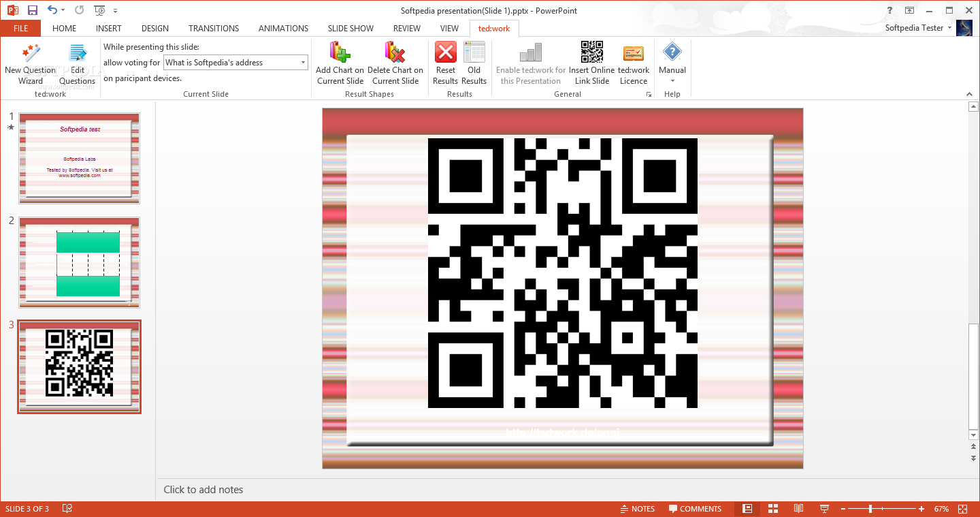
Task: Undo the last action
Action: pyautogui.click(x=52, y=10)
